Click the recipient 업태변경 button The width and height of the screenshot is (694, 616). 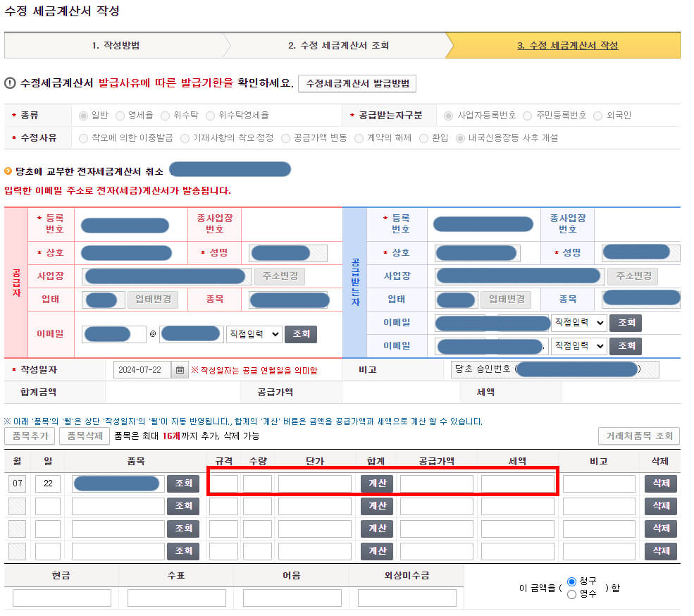tap(507, 299)
